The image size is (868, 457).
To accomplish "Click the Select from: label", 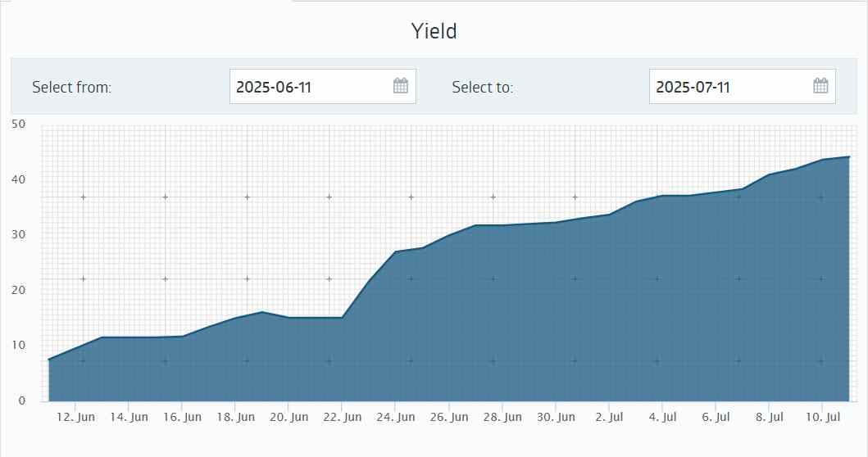I will click(x=71, y=88).
